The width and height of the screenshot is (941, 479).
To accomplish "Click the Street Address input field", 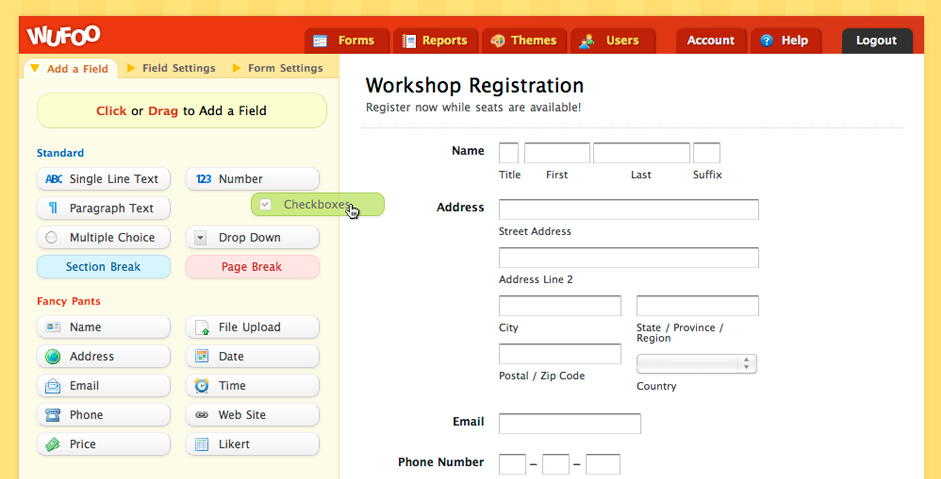I will pos(628,209).
